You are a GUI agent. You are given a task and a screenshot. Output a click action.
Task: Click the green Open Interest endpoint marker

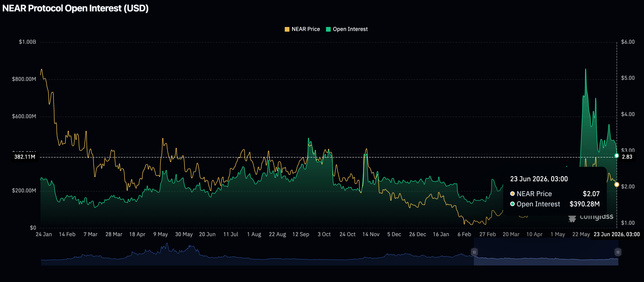tap(617, 156)
